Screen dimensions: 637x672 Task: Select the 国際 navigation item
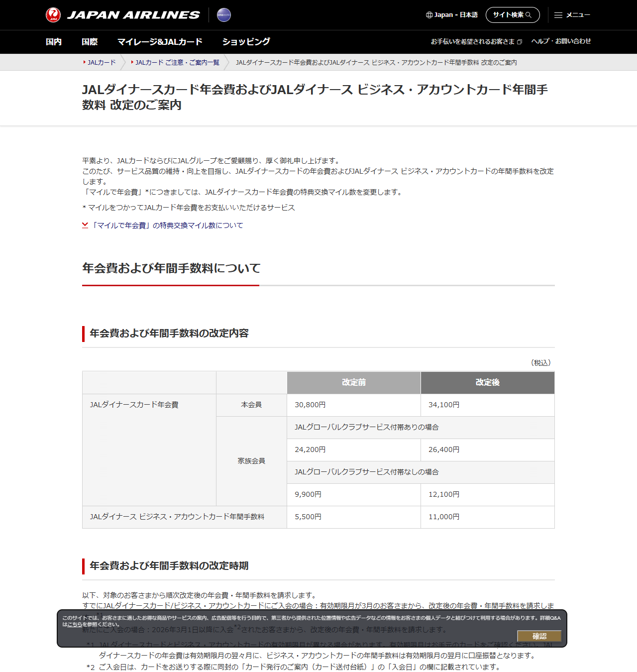point(90,42)
